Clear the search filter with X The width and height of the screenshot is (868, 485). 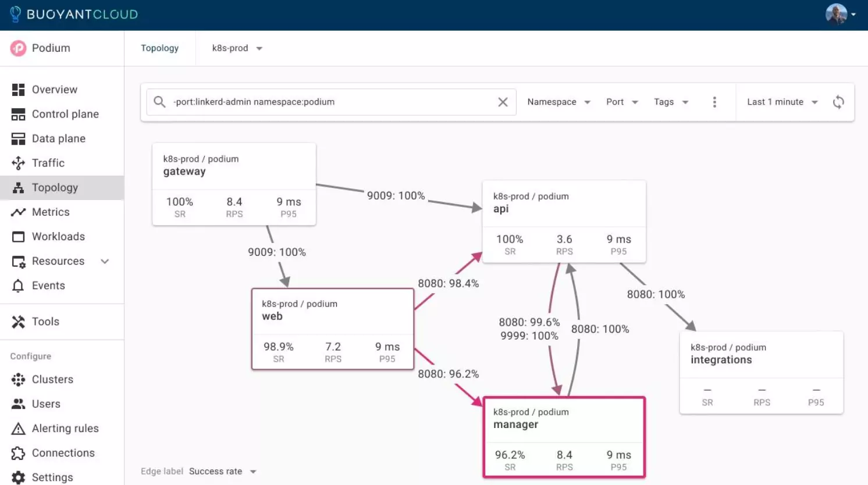(503, 102)
